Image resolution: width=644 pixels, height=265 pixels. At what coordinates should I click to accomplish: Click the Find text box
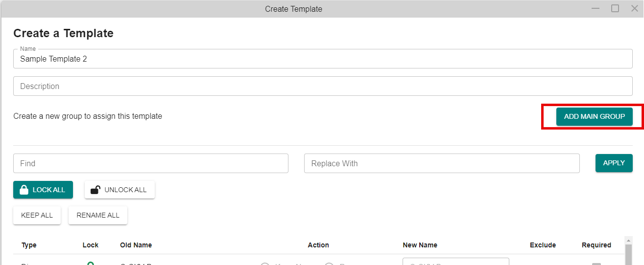click(151, 163)
